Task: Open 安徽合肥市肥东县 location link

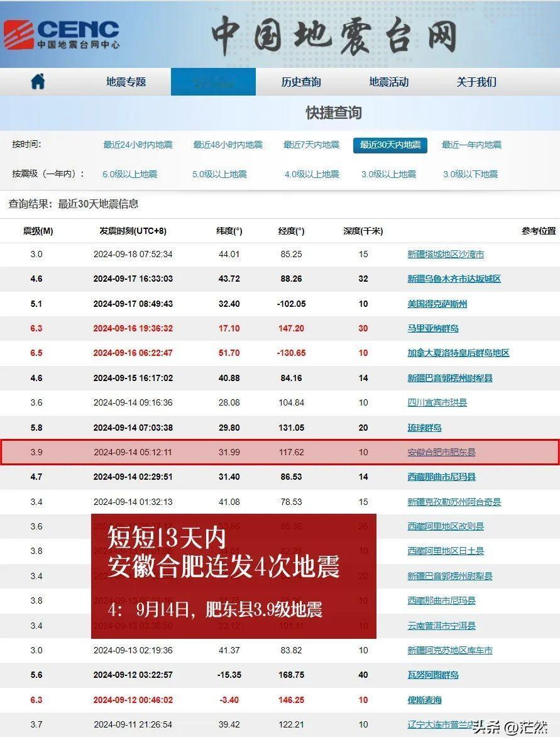Action: 441,452
